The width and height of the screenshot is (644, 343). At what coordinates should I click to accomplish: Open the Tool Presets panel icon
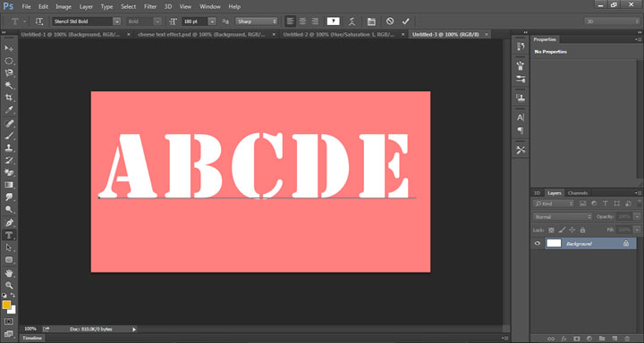click(521, 150)
